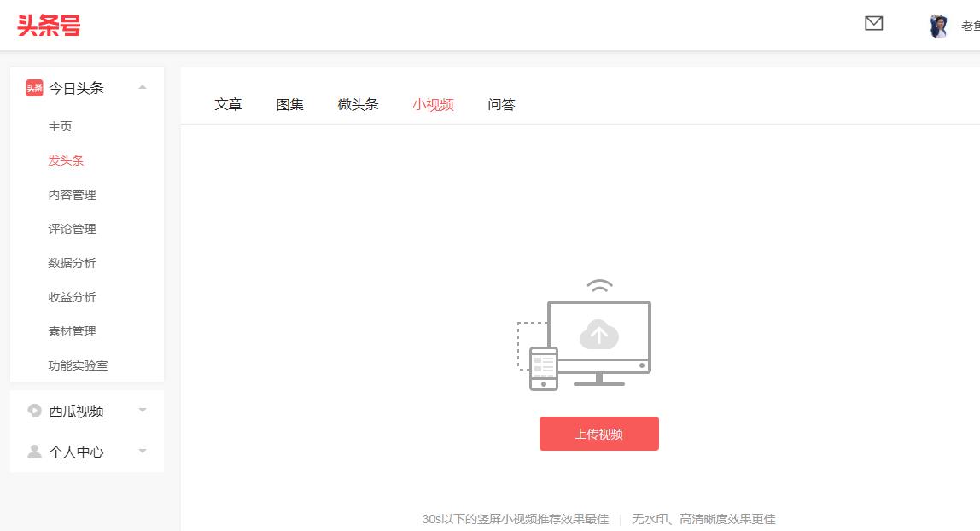Expand the 个人中心 section
The width and height of the screenshot is (980, 531).
click(142, 452)
